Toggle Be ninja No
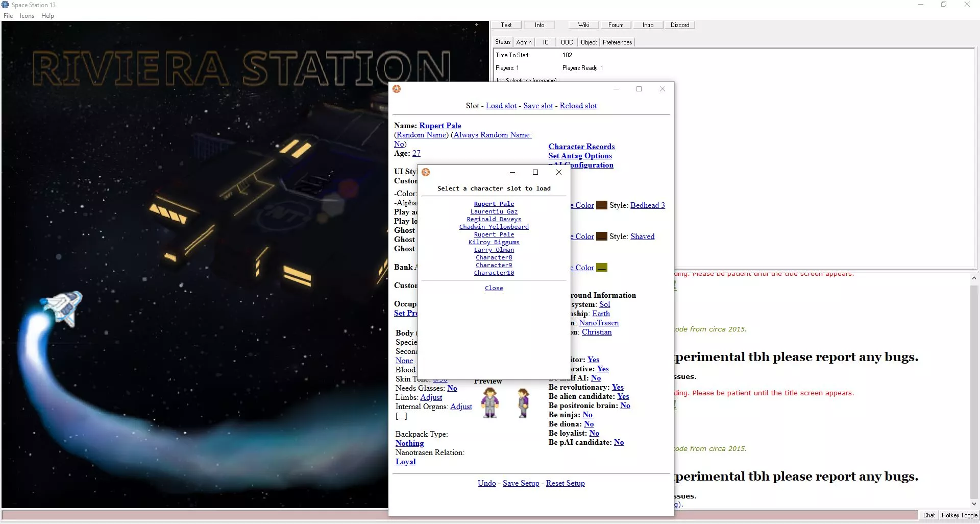The width and height of the screenshot is (980, 524). (x=587, y=415)
